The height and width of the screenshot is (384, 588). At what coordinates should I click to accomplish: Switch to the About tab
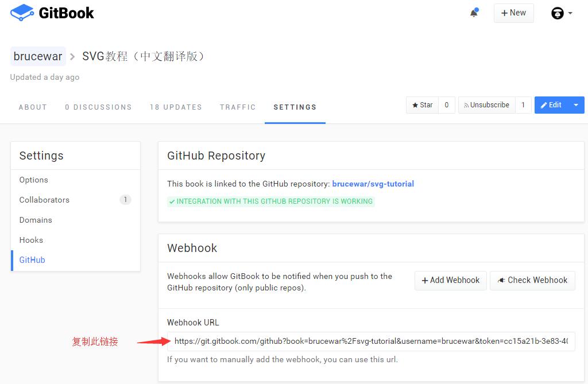coord(33,107)
